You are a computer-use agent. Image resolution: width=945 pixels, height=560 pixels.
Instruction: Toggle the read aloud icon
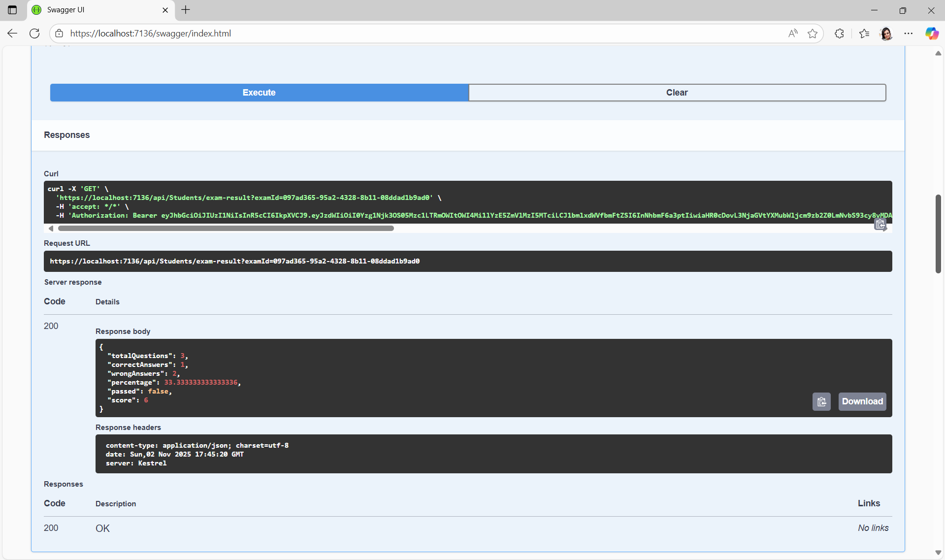point(793,33)
